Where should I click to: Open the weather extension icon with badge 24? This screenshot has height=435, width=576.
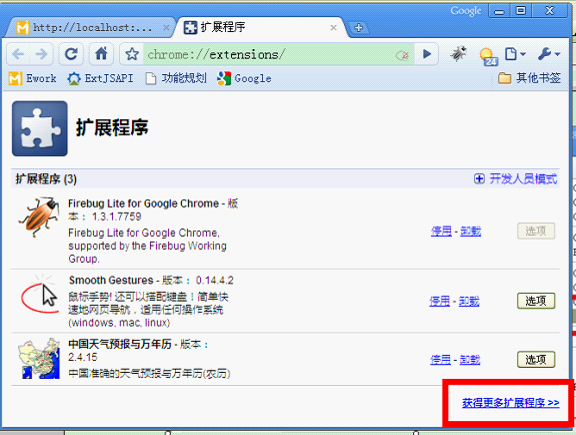coord(489,56)
